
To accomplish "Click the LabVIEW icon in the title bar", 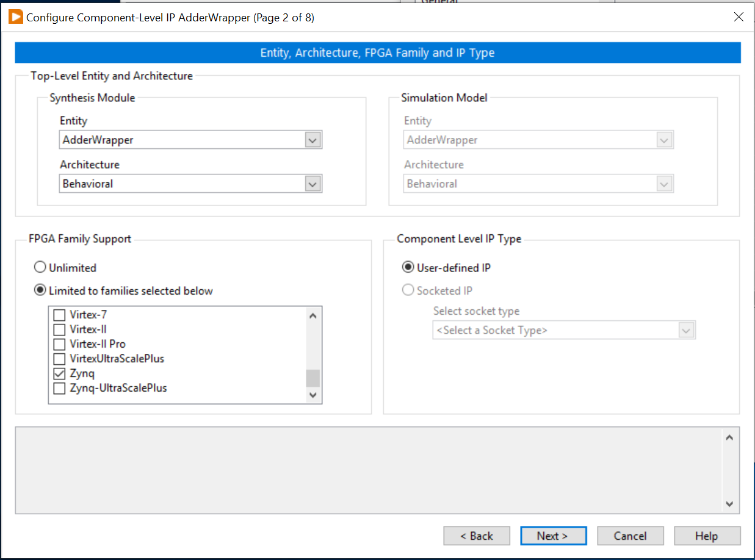I will point(15,17).
